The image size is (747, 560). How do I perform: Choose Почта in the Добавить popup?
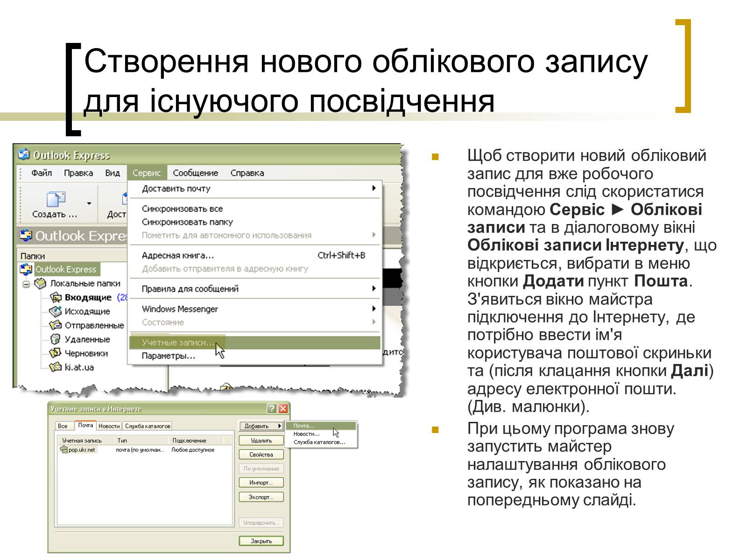tap(321, 426)
